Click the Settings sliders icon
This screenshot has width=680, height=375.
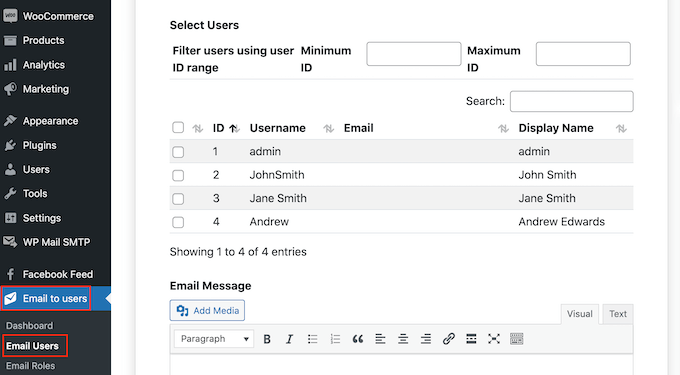coord(10,218)
